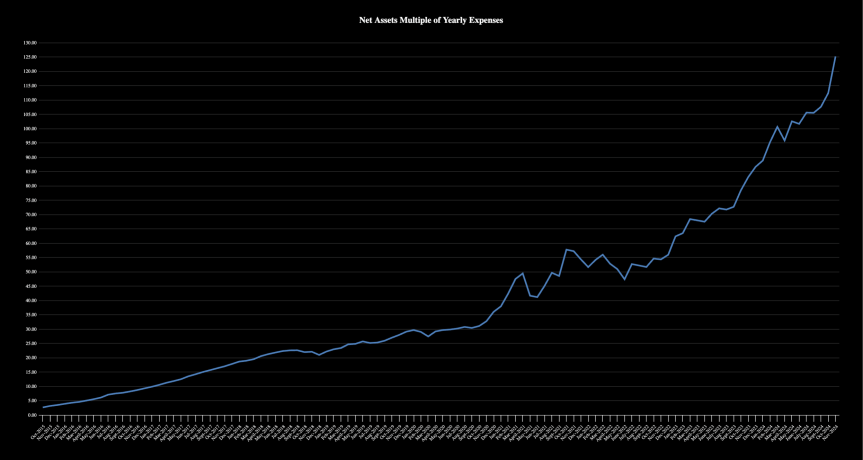
Task: Select the 110.00 y-axis label
Action: (30, 100)
